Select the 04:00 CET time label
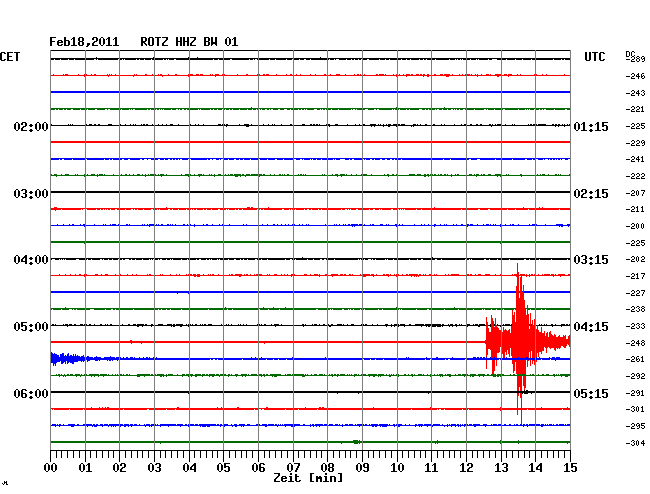Viewport: 650px width, 494px height. (31, 260)
